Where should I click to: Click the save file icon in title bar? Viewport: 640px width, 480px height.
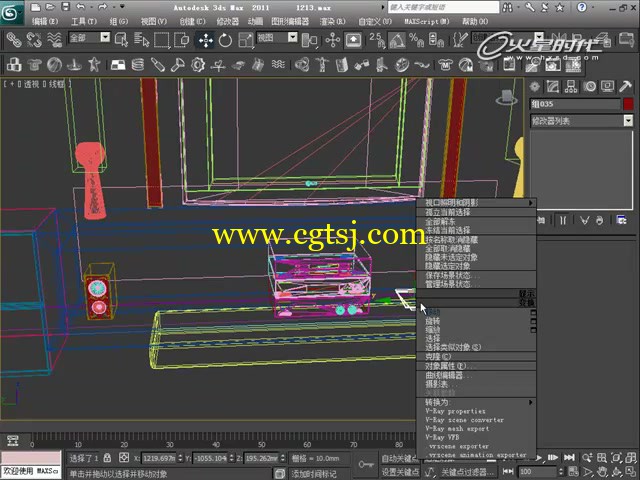(x=65, y=7)
